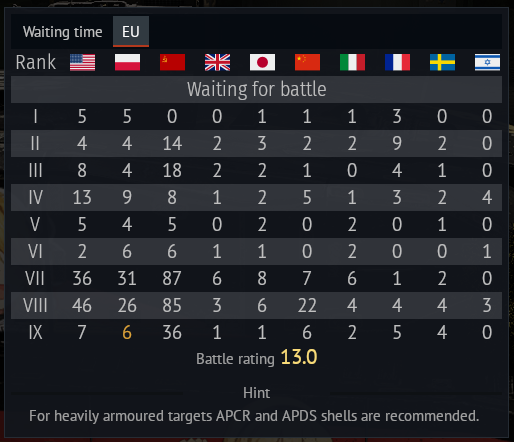
Task: Click the USA flag icon
Action: [x=82, y=62]
